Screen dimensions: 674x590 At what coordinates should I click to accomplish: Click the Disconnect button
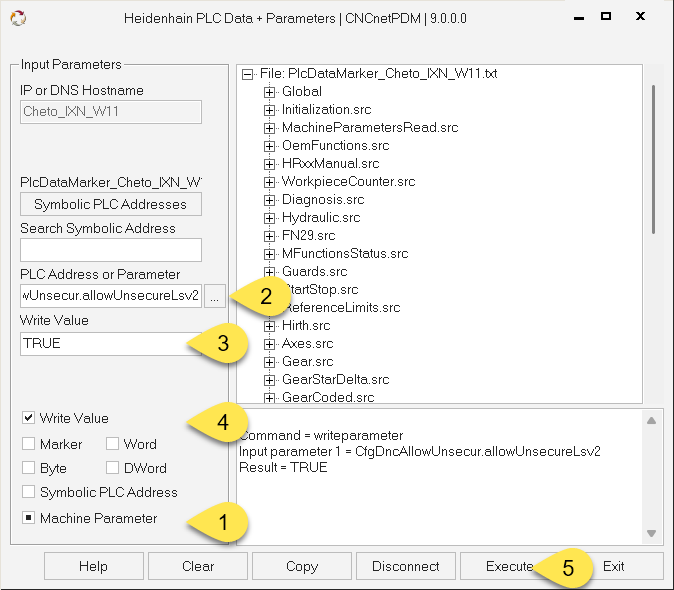405,566
